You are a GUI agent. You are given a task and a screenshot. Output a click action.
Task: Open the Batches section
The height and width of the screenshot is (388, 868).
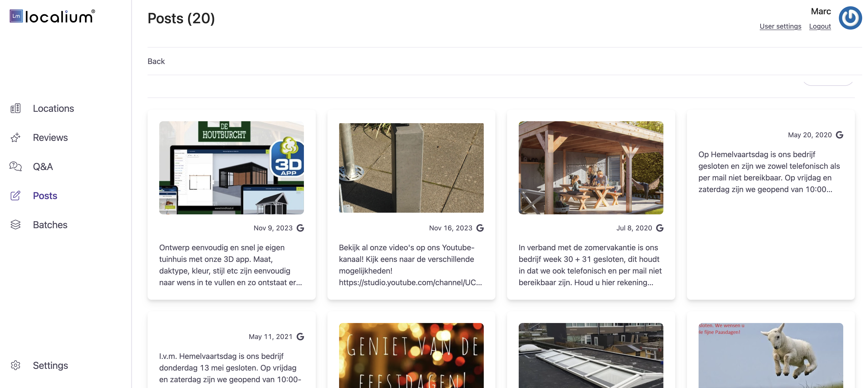click(x=50, y=225)
